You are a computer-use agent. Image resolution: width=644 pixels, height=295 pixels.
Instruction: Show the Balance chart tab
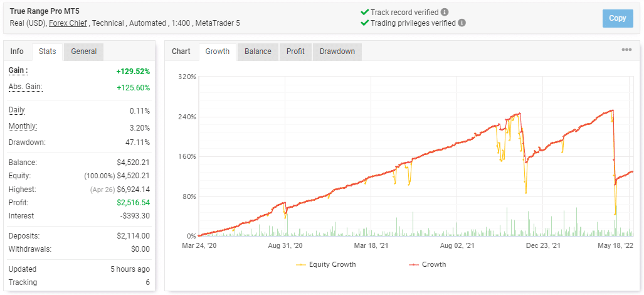pos(258,51)
